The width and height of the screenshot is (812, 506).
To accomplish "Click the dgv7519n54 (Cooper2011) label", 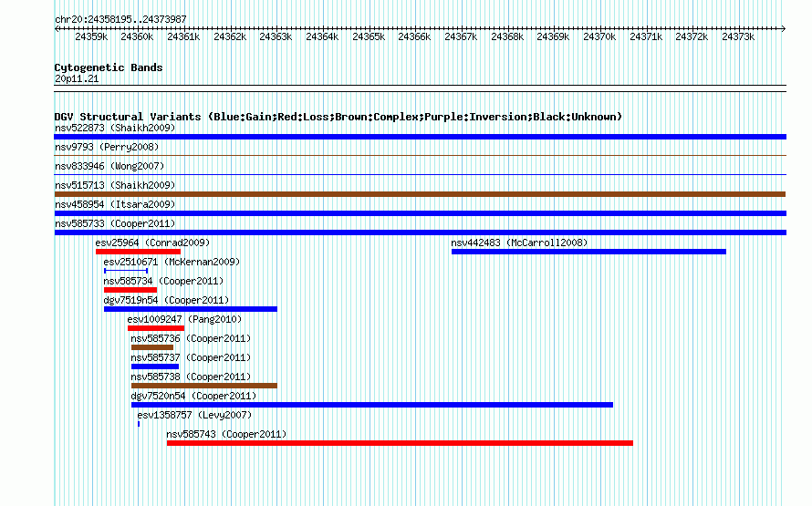I will point(166,300).
